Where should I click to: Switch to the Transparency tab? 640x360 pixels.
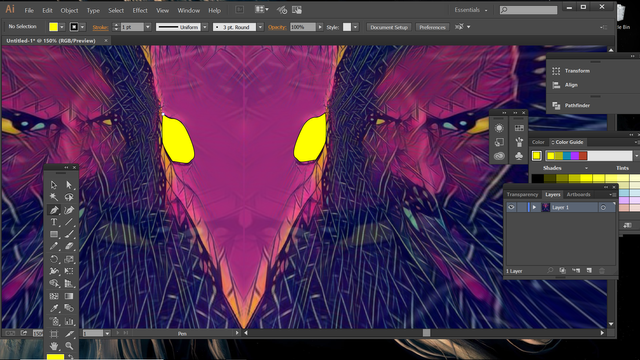[522, 194]
